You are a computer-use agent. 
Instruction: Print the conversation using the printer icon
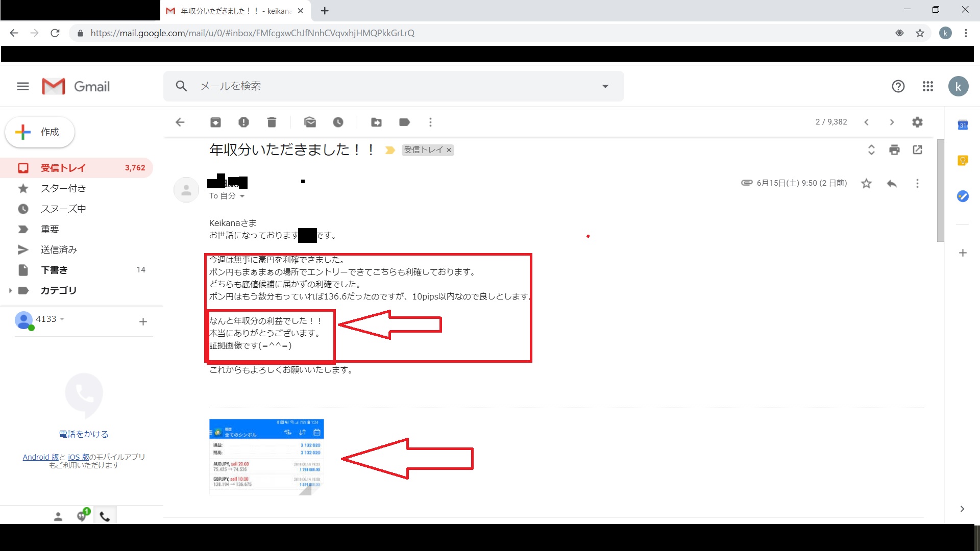pos(894,149)
